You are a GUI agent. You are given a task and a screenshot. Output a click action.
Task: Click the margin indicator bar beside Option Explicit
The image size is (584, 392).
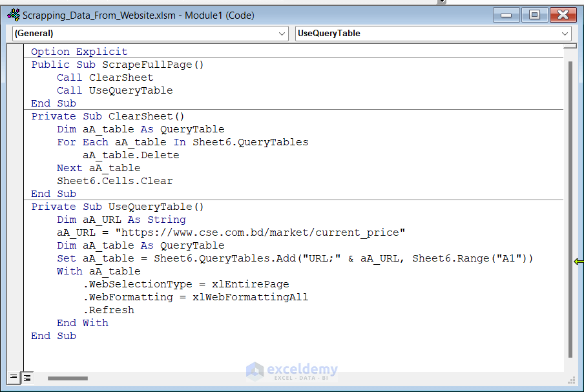click(16, 52)
